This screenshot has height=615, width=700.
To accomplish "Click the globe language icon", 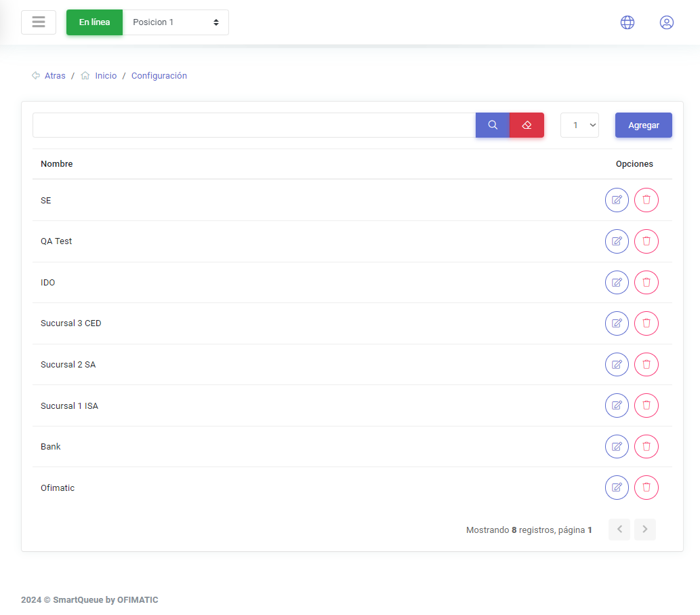I will tap(627, 22).
